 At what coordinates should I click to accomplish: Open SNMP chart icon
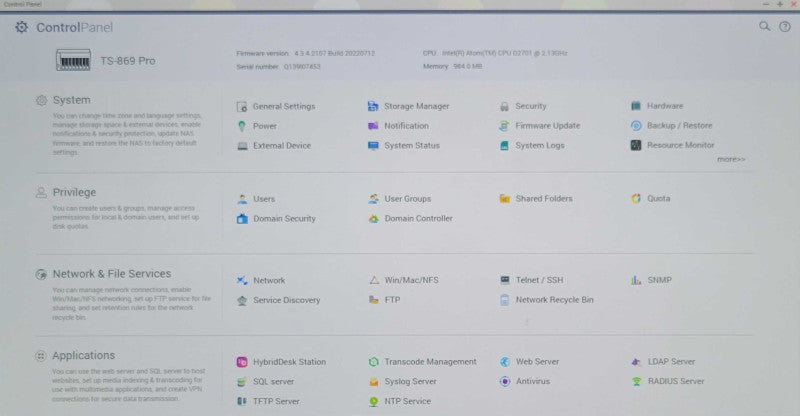(636, 280)
